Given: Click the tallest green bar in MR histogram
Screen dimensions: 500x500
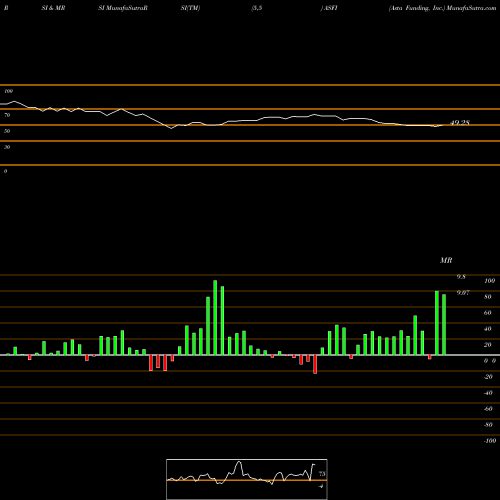Looking at the screenshot, I should [x=215, y=318].
